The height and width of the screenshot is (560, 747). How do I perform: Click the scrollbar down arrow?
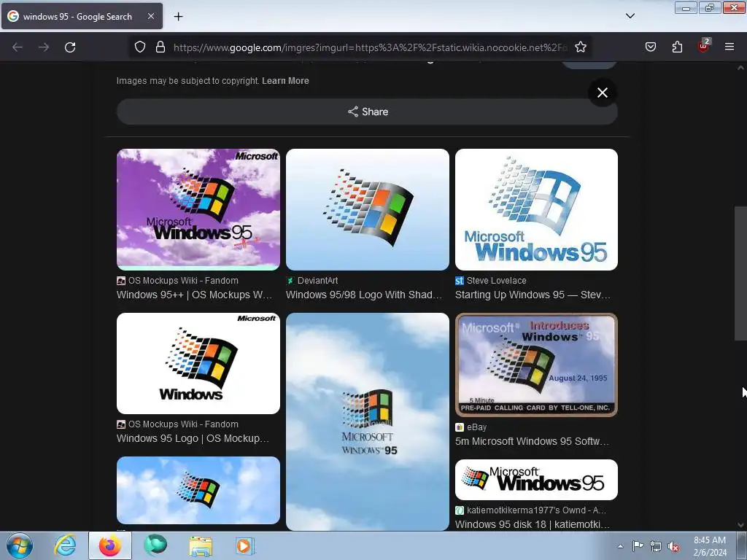pyautogui.click(x=740, y=525)
